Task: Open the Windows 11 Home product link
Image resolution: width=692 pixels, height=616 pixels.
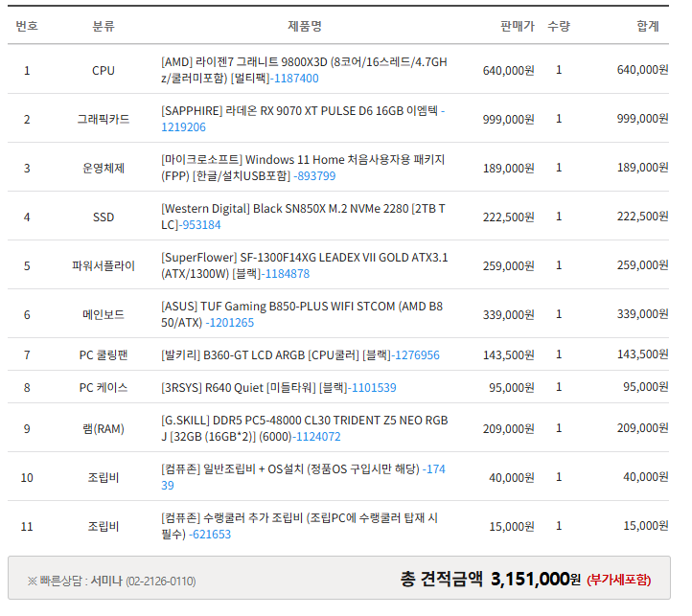Action: (303, 168)
